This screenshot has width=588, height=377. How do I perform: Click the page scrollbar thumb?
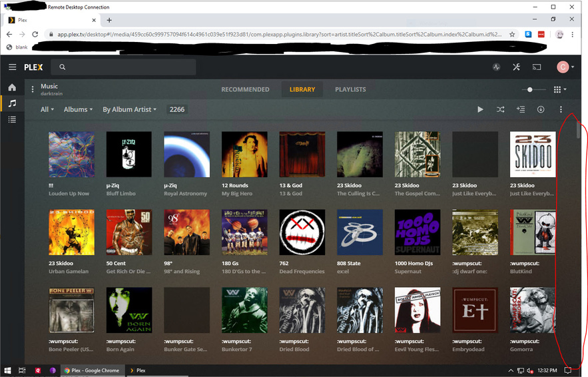[578, 131]
